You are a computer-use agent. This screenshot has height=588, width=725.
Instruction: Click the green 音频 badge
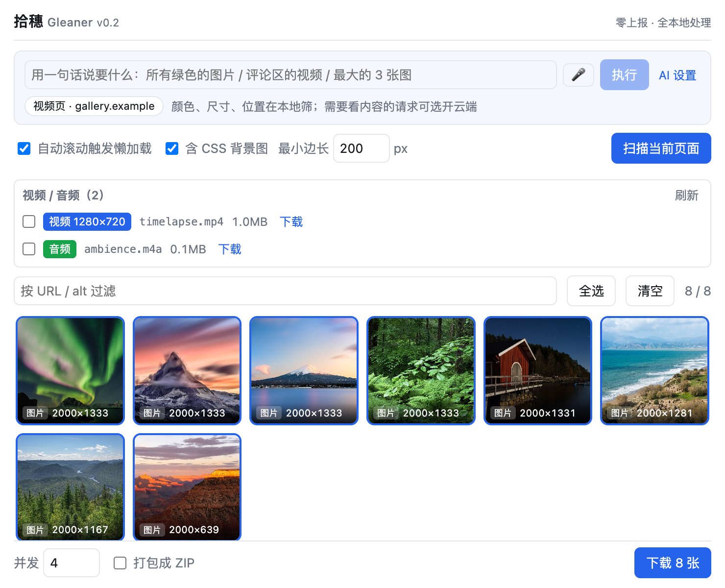pos(60,249)
